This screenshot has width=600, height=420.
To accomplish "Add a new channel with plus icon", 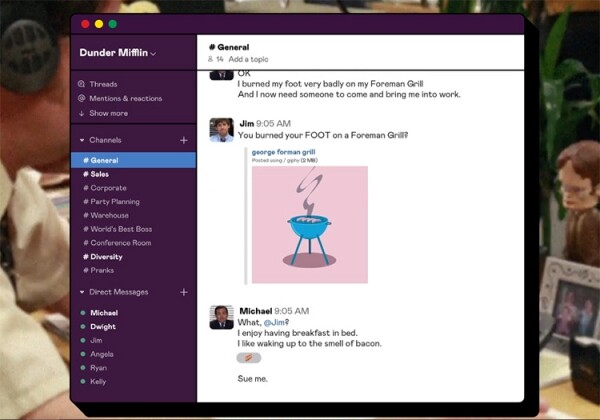I will pos(183,141).
